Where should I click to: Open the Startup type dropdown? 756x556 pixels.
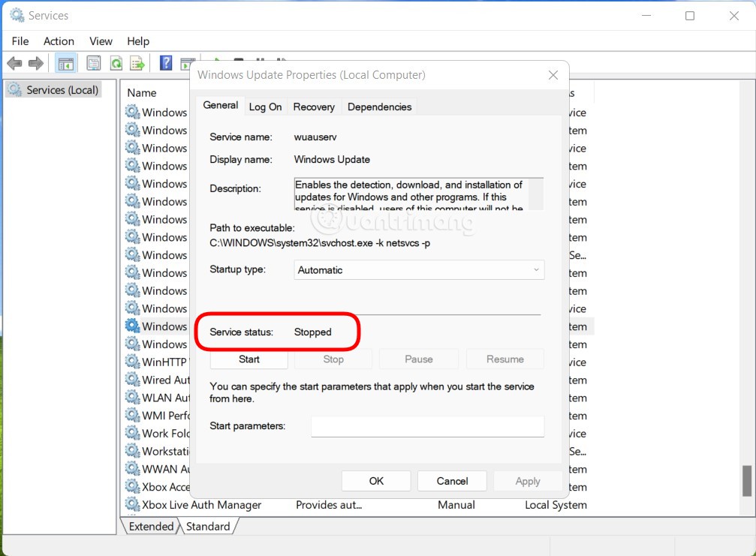pyautogui.click(x=535, y=269)
